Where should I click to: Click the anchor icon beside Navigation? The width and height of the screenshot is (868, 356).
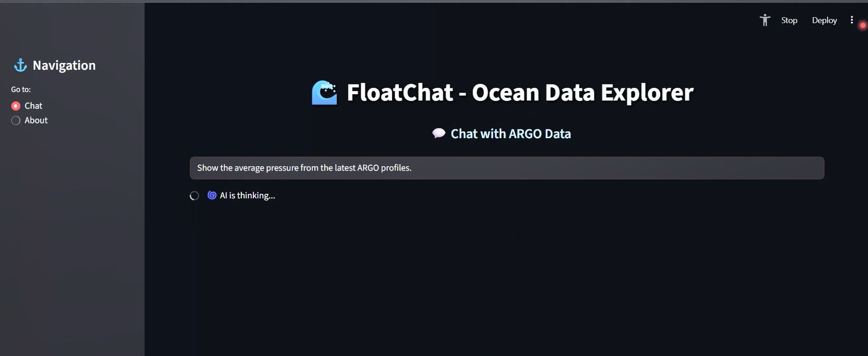point(20,66)
